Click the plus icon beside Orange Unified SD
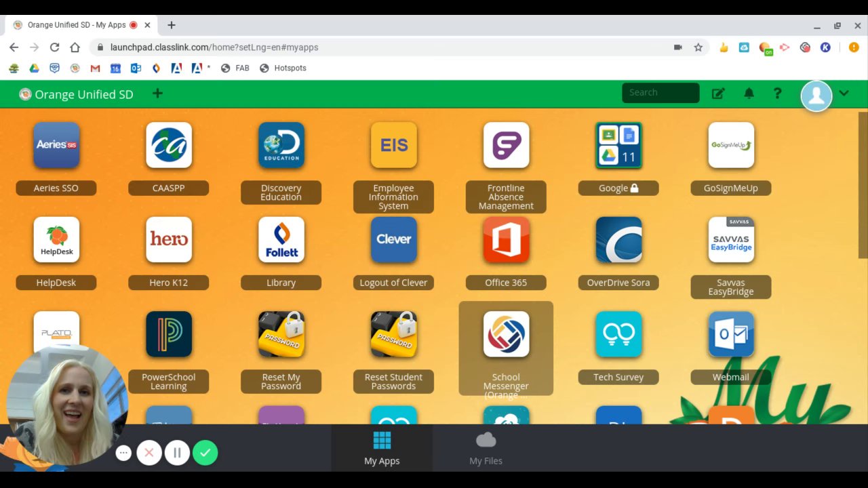This screenshot has height=488, width=868. 157,94
